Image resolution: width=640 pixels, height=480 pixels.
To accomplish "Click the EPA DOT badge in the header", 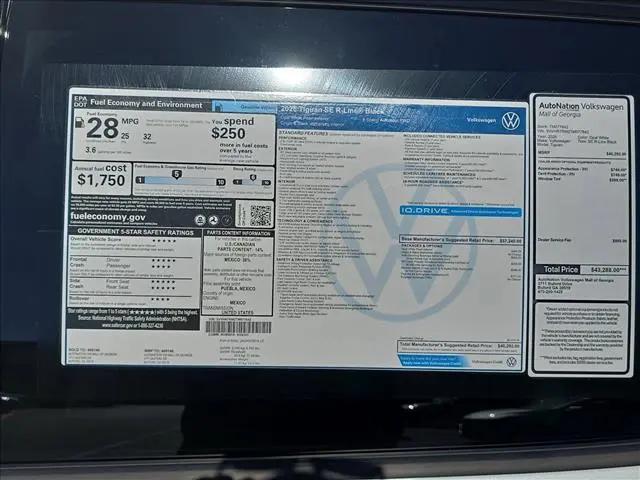I will point(80,101).
